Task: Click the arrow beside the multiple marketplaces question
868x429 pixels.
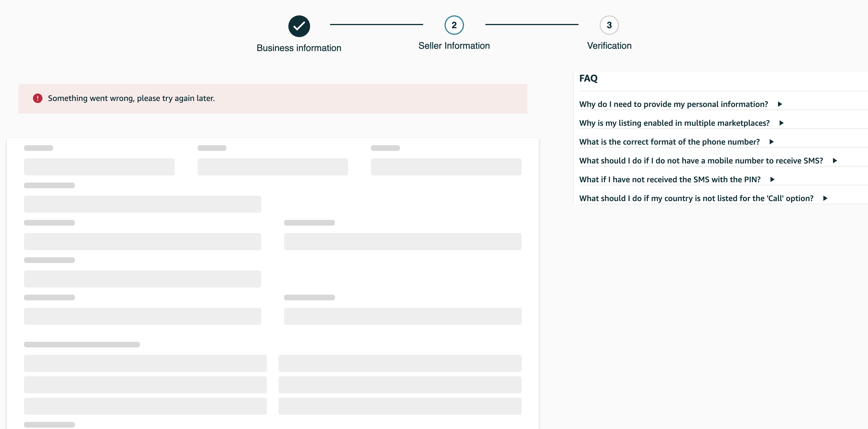Action: click(x=781, y=123)
